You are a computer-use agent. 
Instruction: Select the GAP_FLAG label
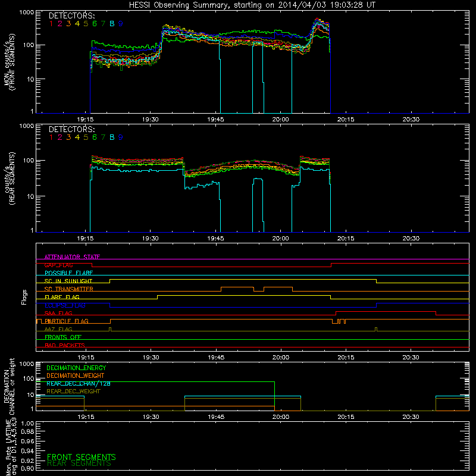[x=59, y=265]
